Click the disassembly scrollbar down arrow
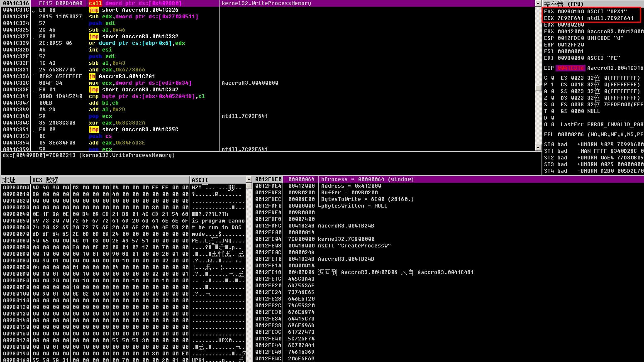644x362 pixels. (x=538, y=147)
